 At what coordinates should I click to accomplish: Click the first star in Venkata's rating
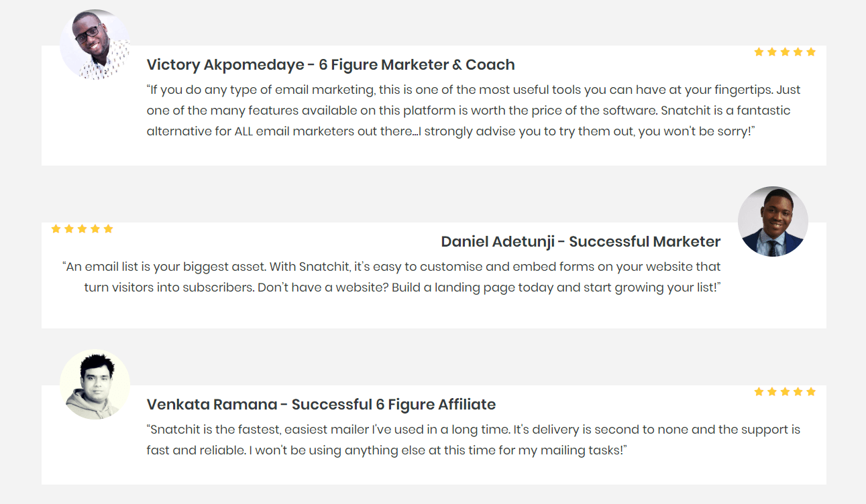point(759,391)
